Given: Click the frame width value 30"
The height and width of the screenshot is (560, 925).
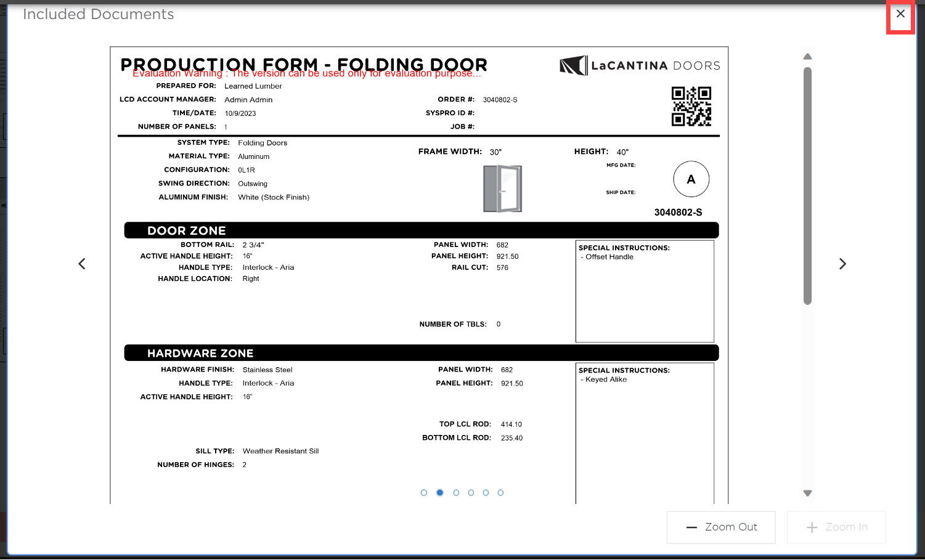Looking at the screenshot, I should pyautogui.click(x=496, y=152).
